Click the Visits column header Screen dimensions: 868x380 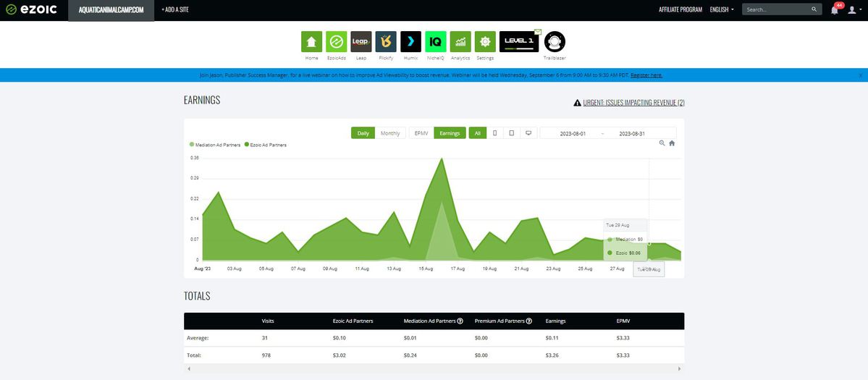coord(268,321)
